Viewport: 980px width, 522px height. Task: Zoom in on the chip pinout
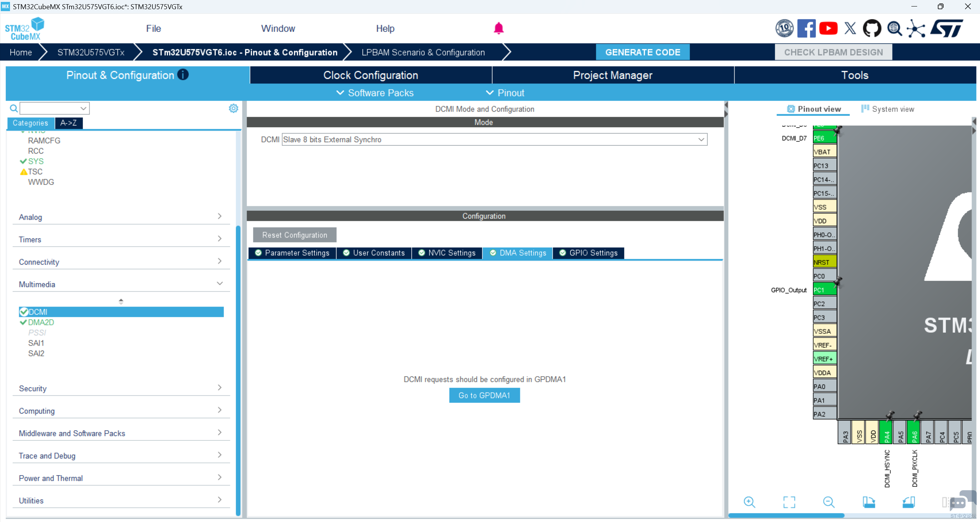(x=749, y=502)
